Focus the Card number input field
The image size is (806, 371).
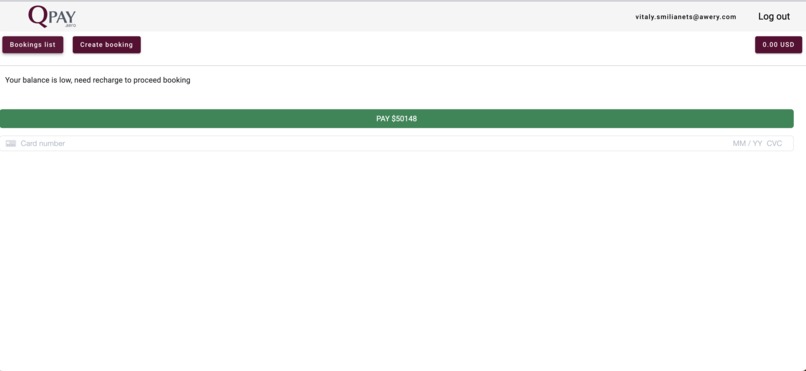click(43, 143)
